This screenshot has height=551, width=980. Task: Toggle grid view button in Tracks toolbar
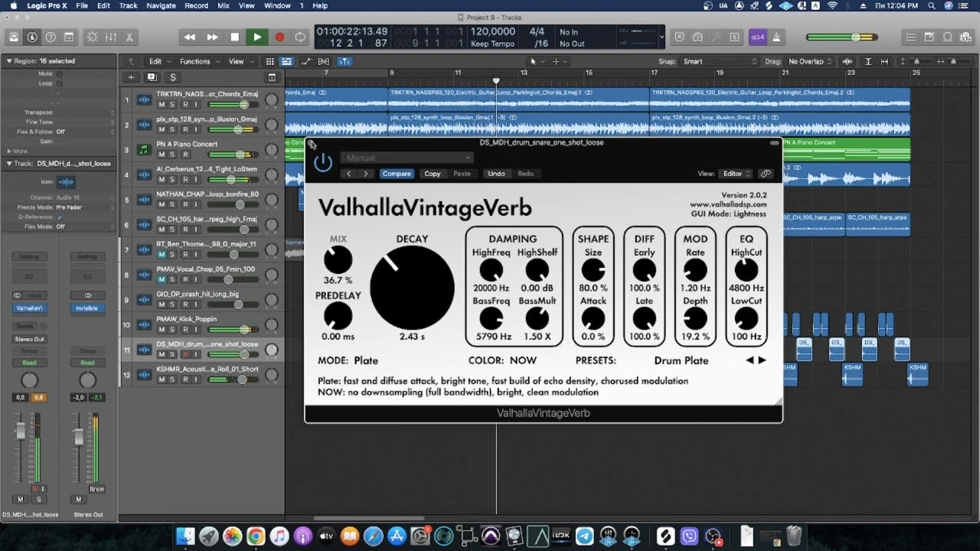(270, 61)
